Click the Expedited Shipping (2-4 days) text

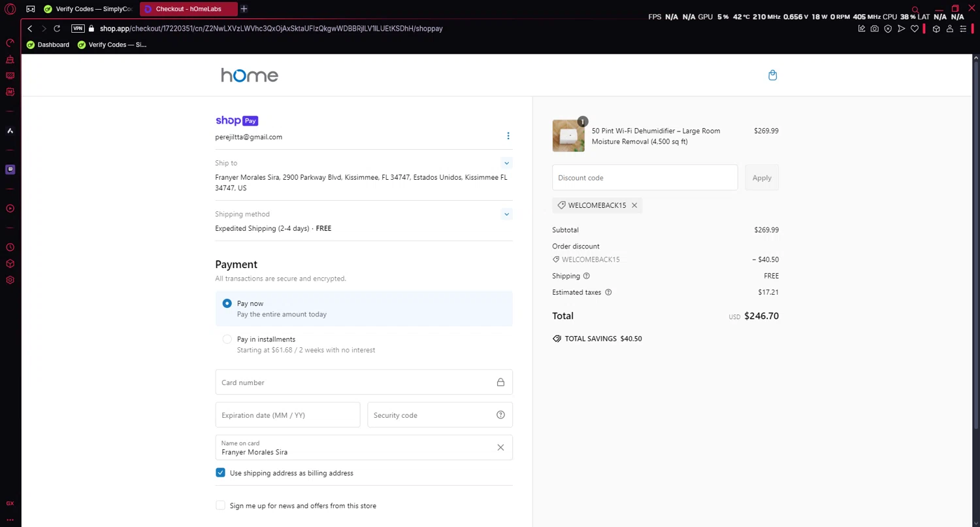coord(262,229)
